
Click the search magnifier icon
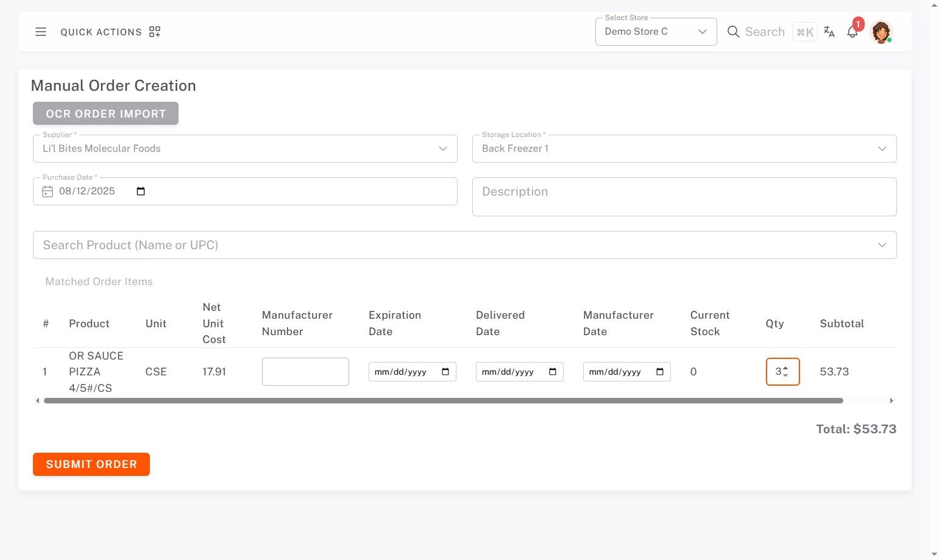point(733,32)
